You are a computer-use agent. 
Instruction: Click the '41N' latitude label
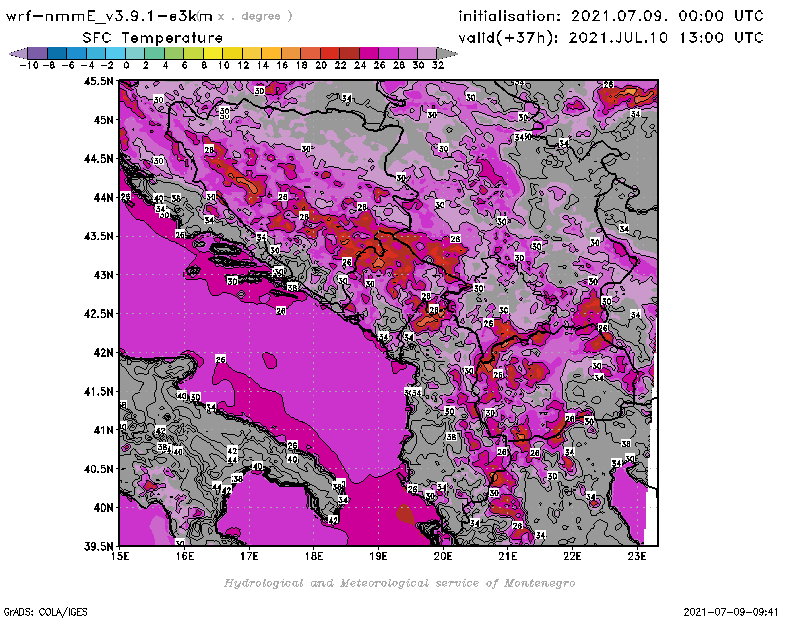click(103, 430)
